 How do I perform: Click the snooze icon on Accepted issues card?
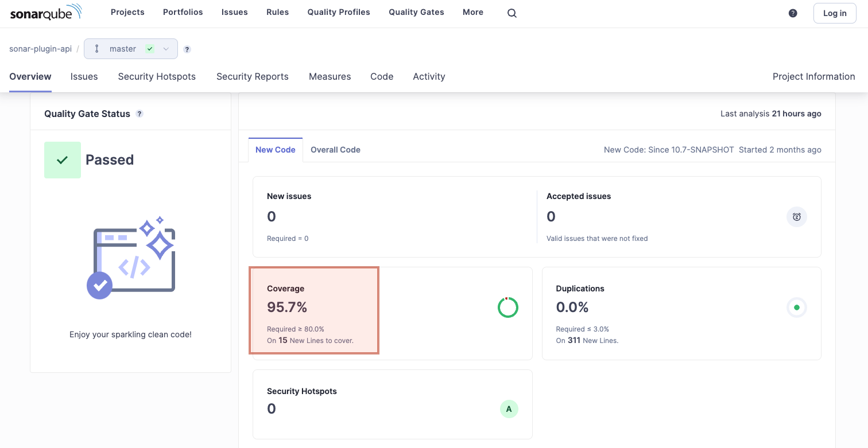click(x=796, y=217)
